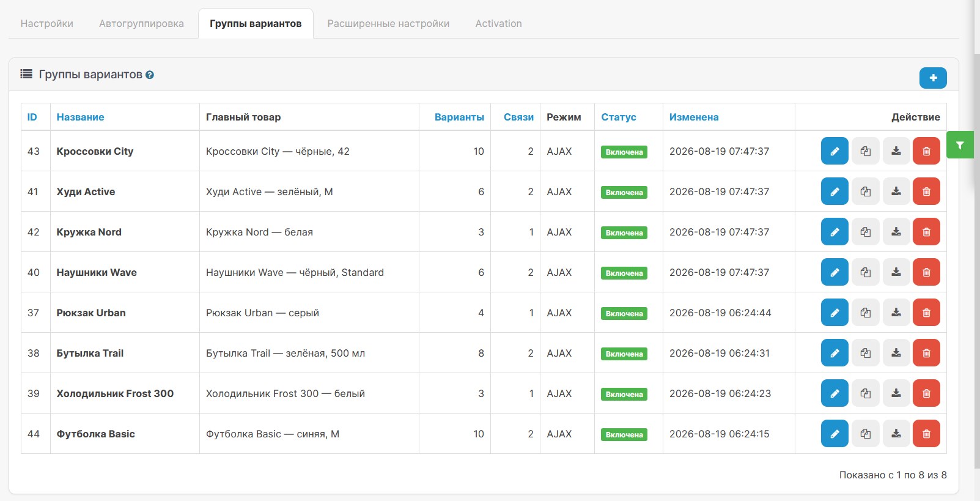
Task: Download the Бутылка Trail group
Action: pos(896,353)
